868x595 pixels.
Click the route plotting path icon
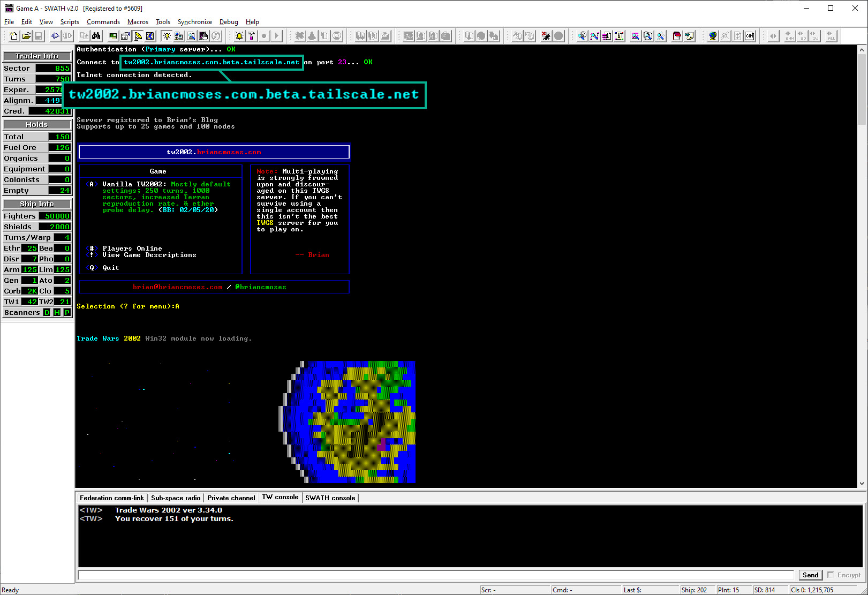pos(594,36)
